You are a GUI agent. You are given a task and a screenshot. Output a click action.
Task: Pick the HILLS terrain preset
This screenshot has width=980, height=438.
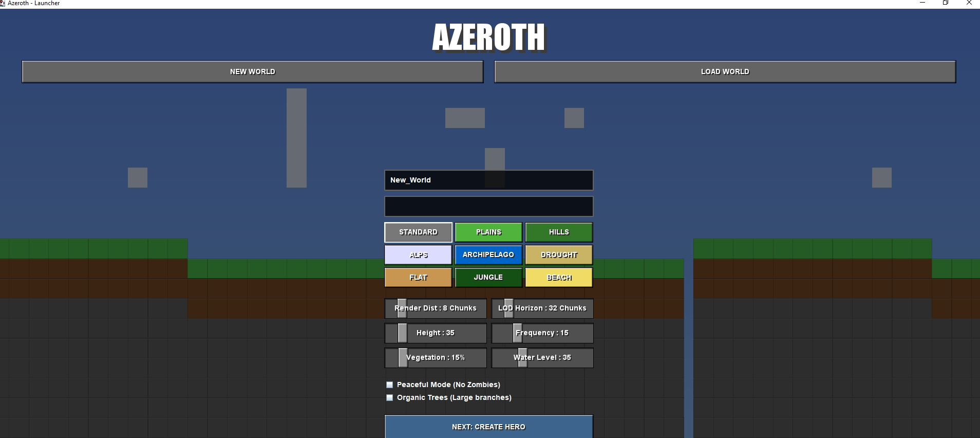(x=559, y=232)
